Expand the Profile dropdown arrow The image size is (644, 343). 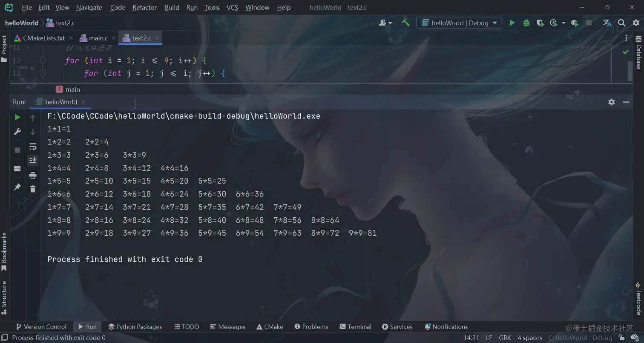point(563,23)
